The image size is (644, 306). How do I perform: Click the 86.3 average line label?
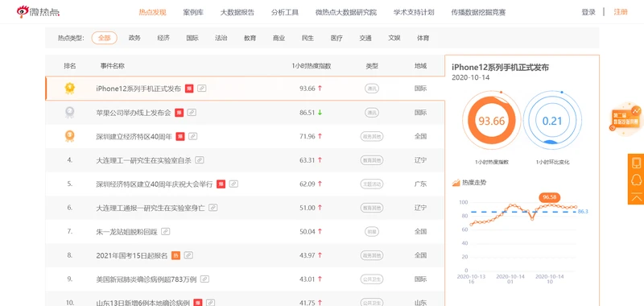(x=583, y=212)
